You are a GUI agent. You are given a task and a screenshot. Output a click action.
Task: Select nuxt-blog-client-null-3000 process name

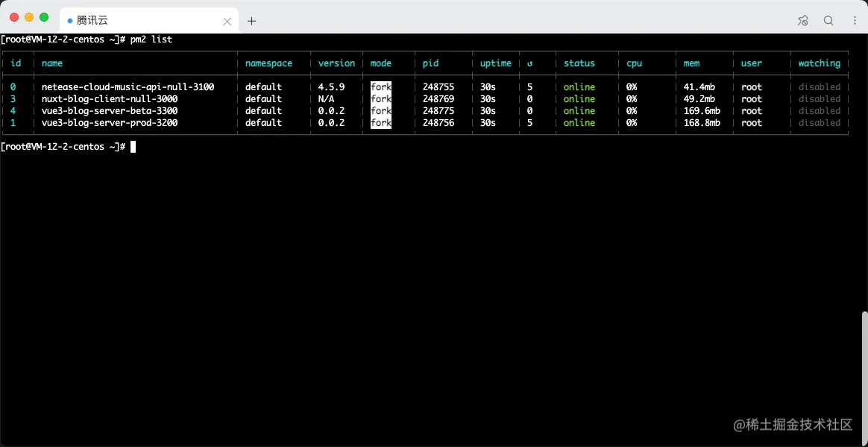[110, 99]
